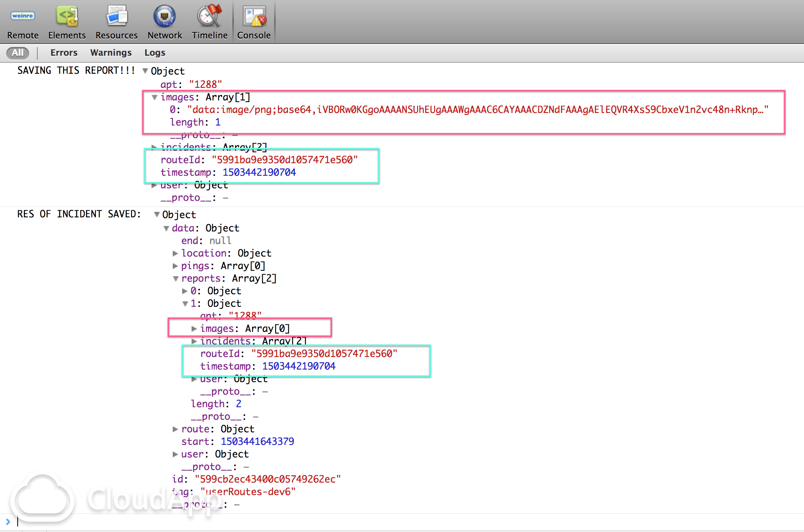Screen dimensions: 804x532
Task: Filter console by Warnings
Action: pyautogui.click(x=111, y=53)
